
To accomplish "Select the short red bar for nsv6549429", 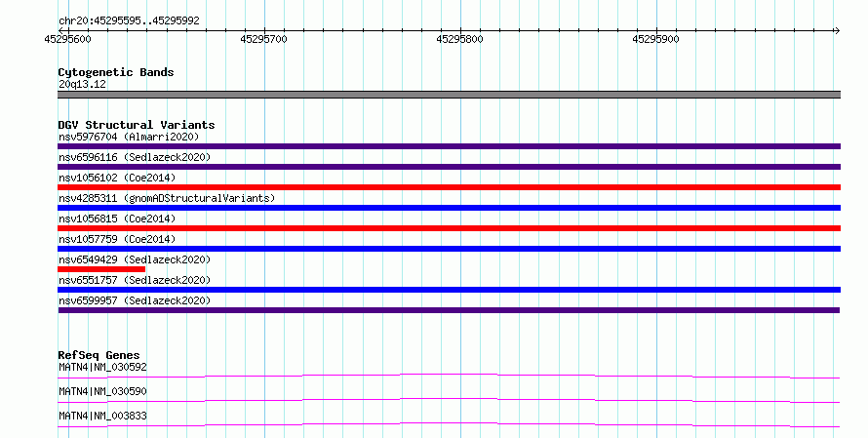I will pos(101,269).
